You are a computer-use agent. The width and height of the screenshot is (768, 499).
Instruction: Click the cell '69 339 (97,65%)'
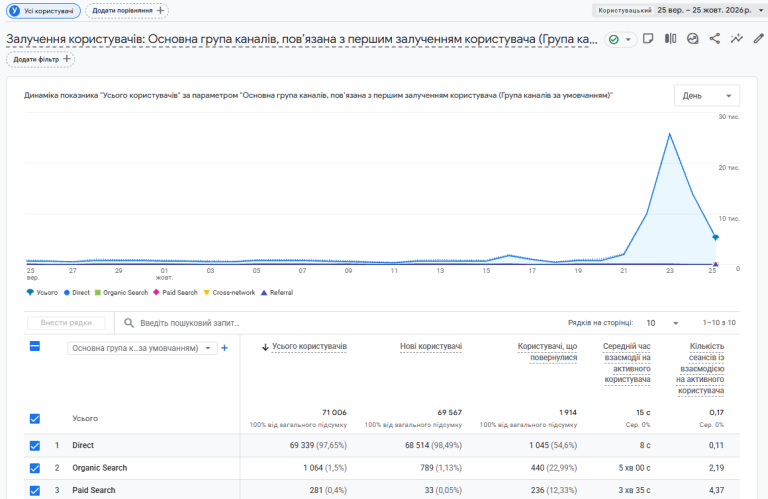[318, 445]
